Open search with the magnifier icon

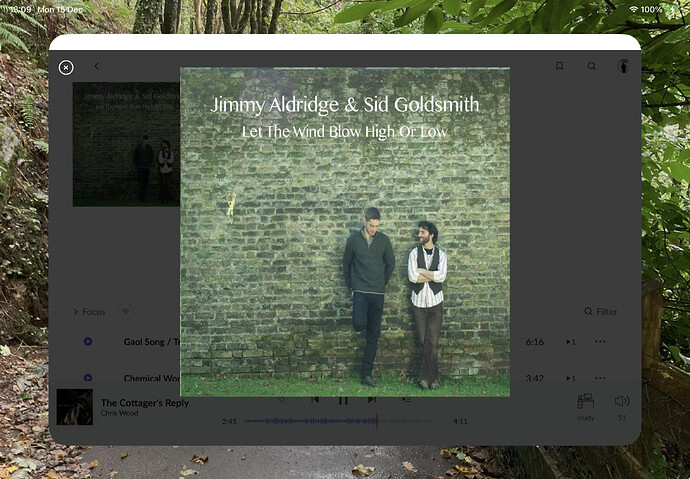click(x=591, y=66)
